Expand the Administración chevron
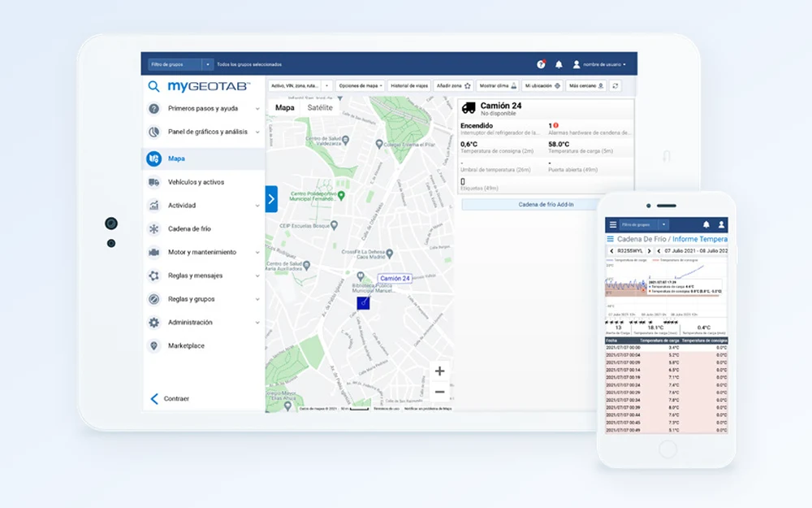 coord(257,323)
